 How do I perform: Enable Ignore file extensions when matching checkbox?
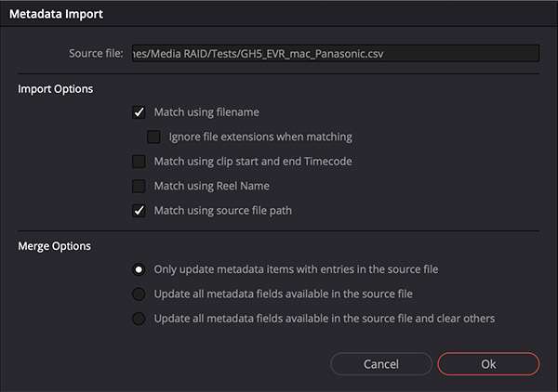click(153, 137)
